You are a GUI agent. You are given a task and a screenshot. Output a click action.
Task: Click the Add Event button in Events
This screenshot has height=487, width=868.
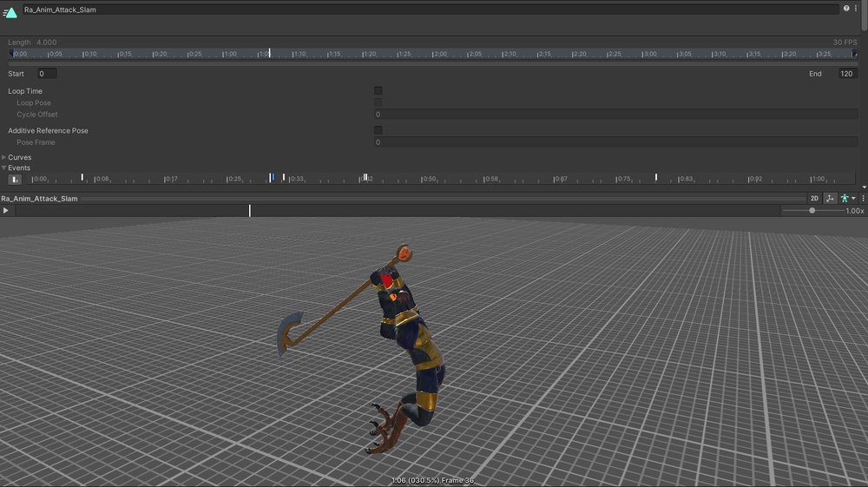[15, 180]
